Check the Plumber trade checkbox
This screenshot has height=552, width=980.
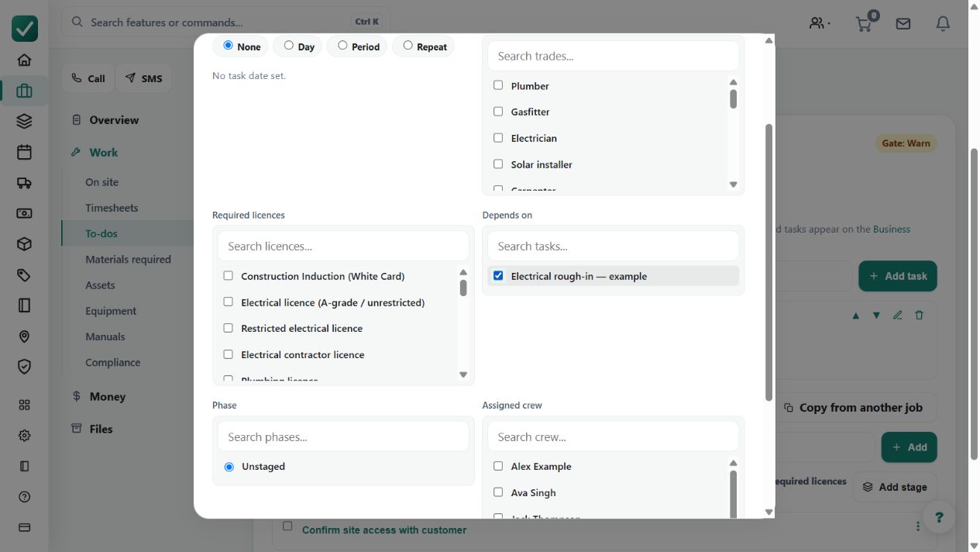pos(498,85)
